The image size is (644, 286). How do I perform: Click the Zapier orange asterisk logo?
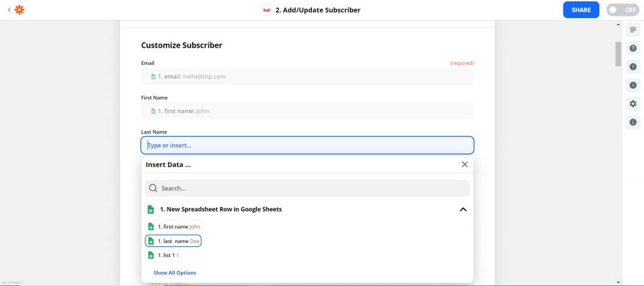tap(19, 10)
